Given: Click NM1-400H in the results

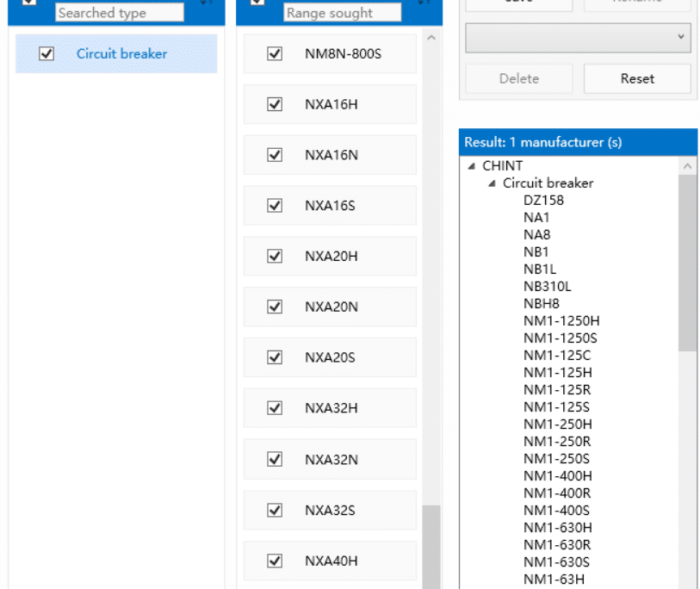Looking at the screenshot, I should [558, 476].
